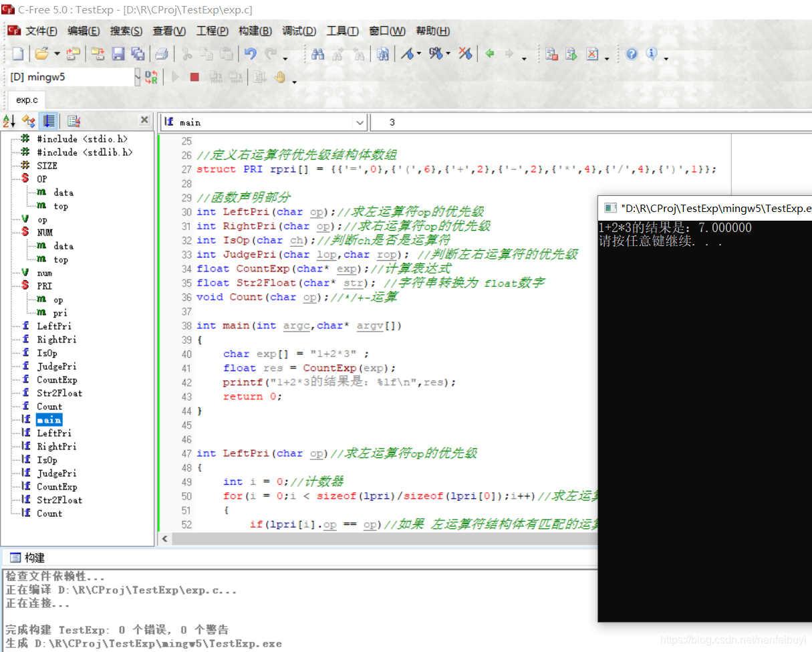This screenshot has height=652, width=812.
Task: Sort symbols alphabetically with A-Z icon
Action: coord(9,121)
